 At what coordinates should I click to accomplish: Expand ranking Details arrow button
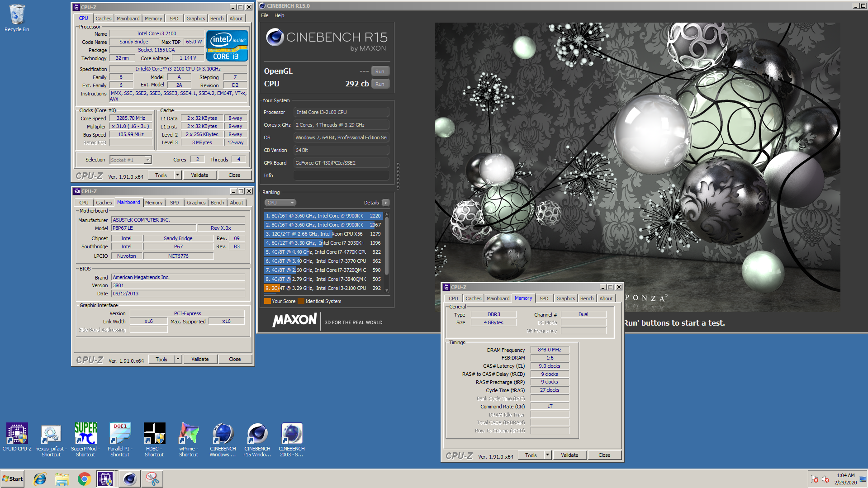(x=386, y=203)
